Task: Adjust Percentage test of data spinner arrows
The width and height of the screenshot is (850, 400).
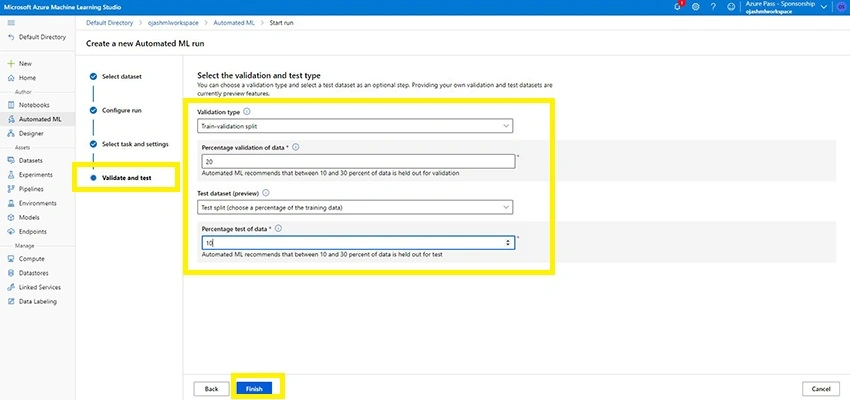Action: pyautogui.click(x=508, y=243)
